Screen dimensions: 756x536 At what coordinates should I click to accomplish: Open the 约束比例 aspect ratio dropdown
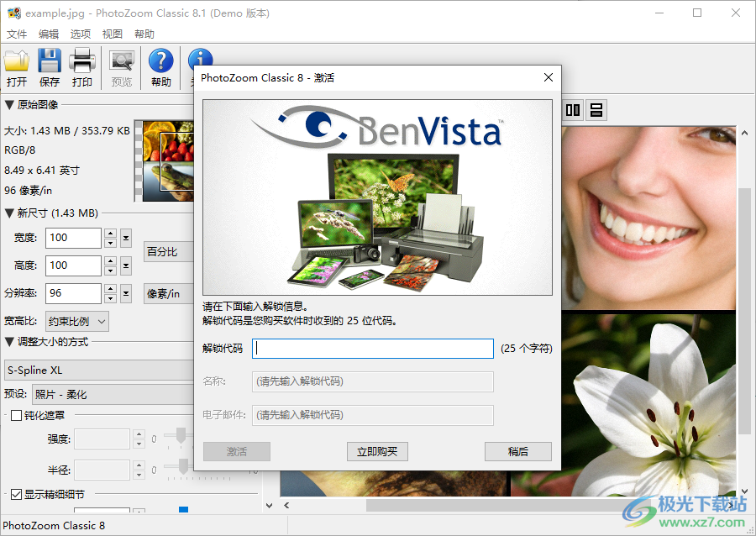click(77, 322)
